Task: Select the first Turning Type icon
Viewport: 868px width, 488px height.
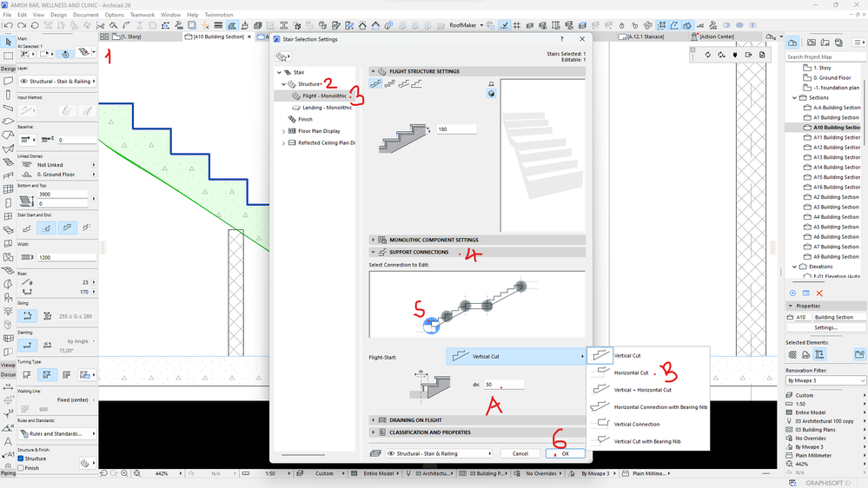Action: tap(27, 374)
